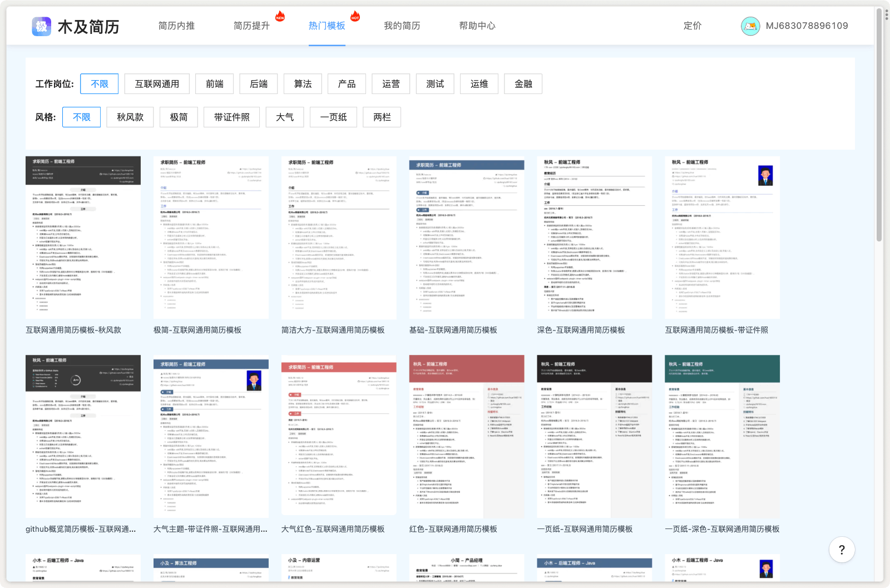The width and height of the screenshot is (890, 588).
Task: Open the 定价 pricing link
Action: (692, 26)
